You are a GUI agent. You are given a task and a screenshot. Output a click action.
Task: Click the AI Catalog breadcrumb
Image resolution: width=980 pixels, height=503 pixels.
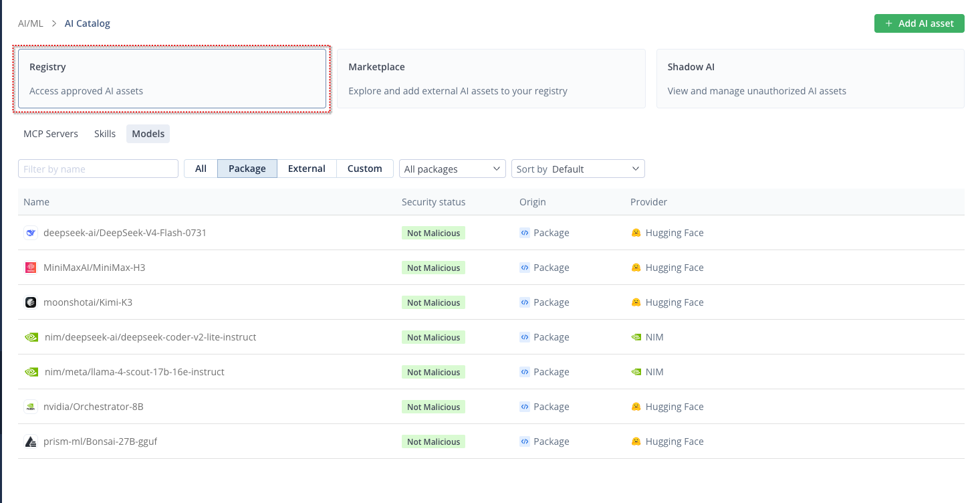pos(88,23)
